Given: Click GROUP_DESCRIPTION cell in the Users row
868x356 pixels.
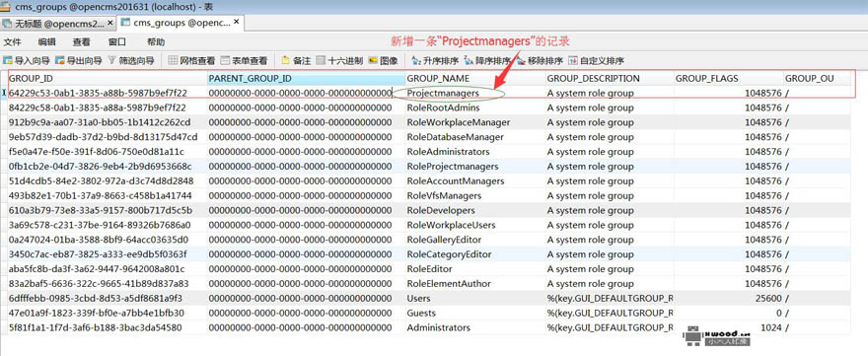Looking at the screenshot, I should (610, 299).
